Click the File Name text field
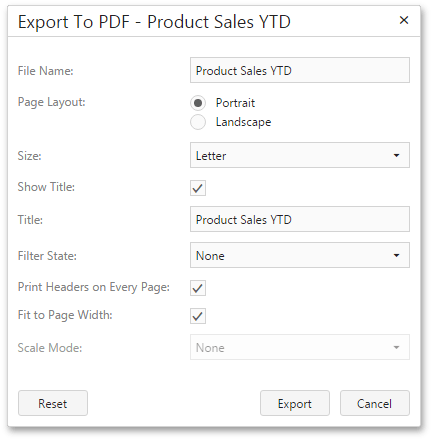 300,70
